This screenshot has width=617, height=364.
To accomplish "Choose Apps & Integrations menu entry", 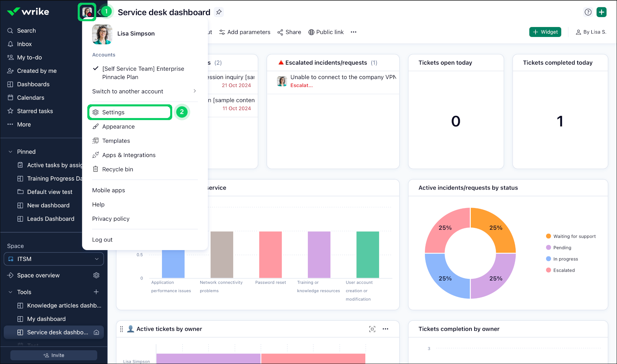I will point(129,155).
